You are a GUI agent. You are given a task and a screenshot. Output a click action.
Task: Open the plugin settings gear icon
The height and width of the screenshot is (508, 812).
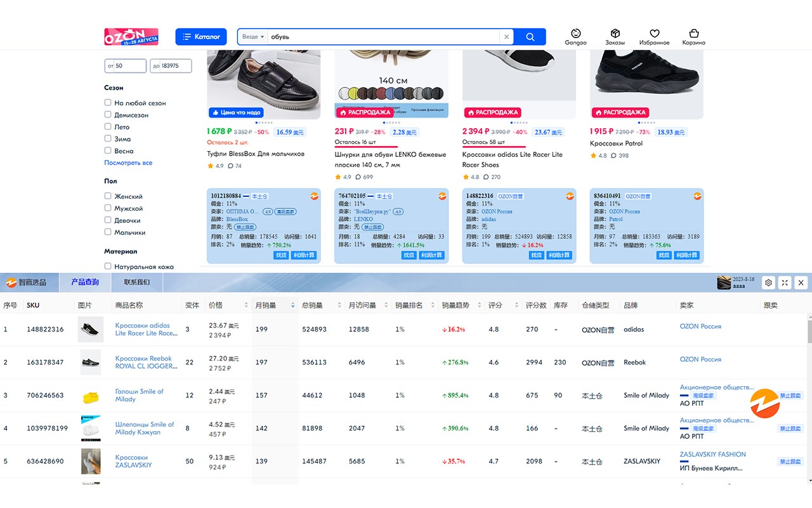point(768,283)
